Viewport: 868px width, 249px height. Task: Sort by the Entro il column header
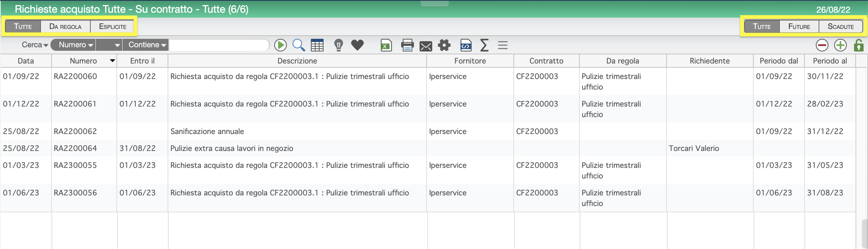pos(143,61)
